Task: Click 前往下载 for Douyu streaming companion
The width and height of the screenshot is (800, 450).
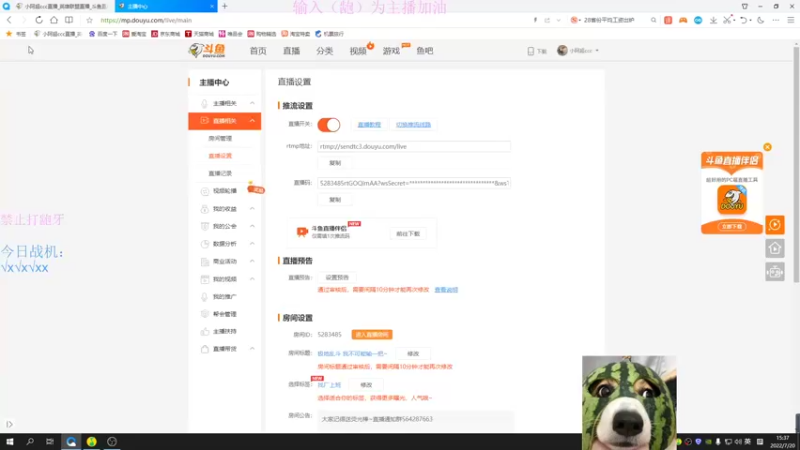Action: click(x=408, y=234)
